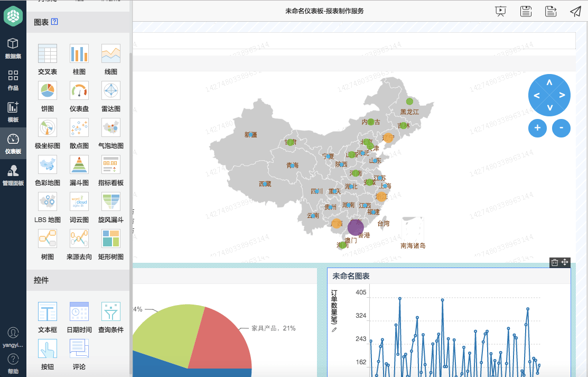Select the 词云图 word cloud icon
This screenshot has height=377, width=588.
pyautogui.click(x=79, y=201)
